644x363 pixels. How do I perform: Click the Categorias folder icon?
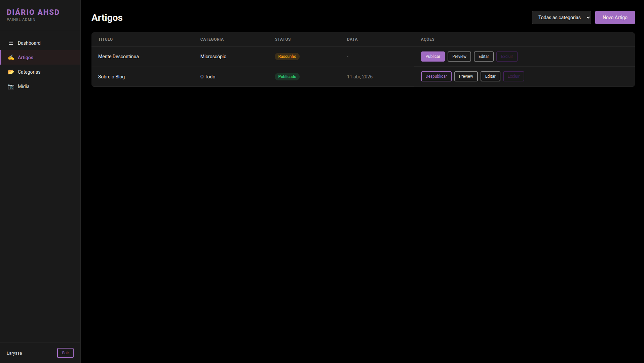[x=11, y=72]
